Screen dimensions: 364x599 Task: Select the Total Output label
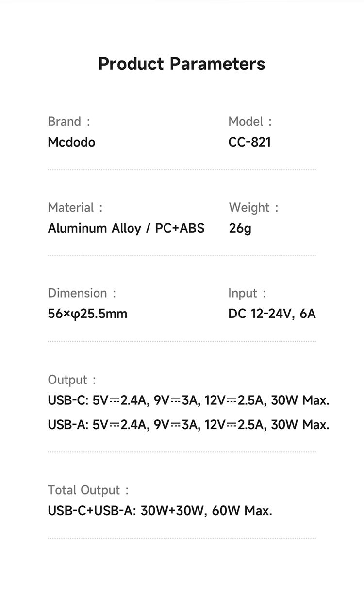(x=88, y=490)
